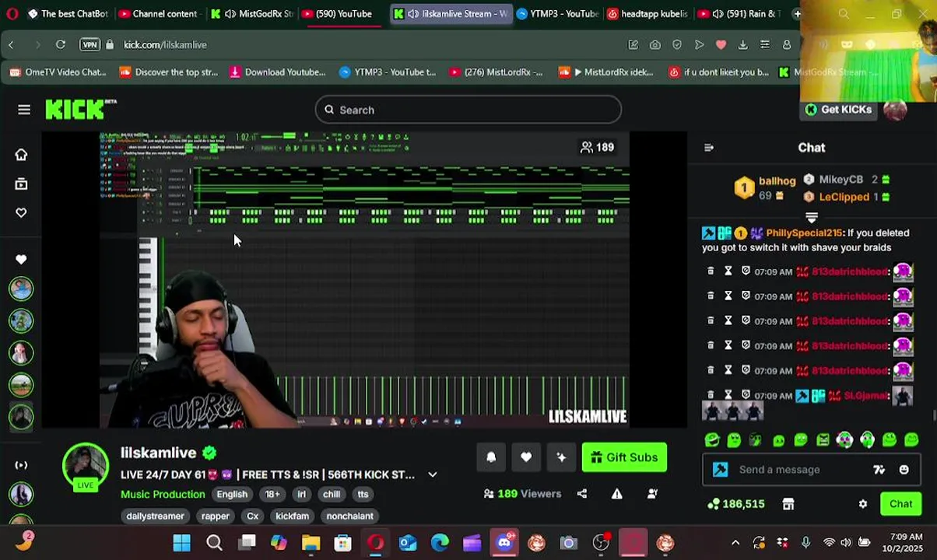The image size is (937, 560).
Task: Report the stream using the warning triangle
Action: click(617, 494)
